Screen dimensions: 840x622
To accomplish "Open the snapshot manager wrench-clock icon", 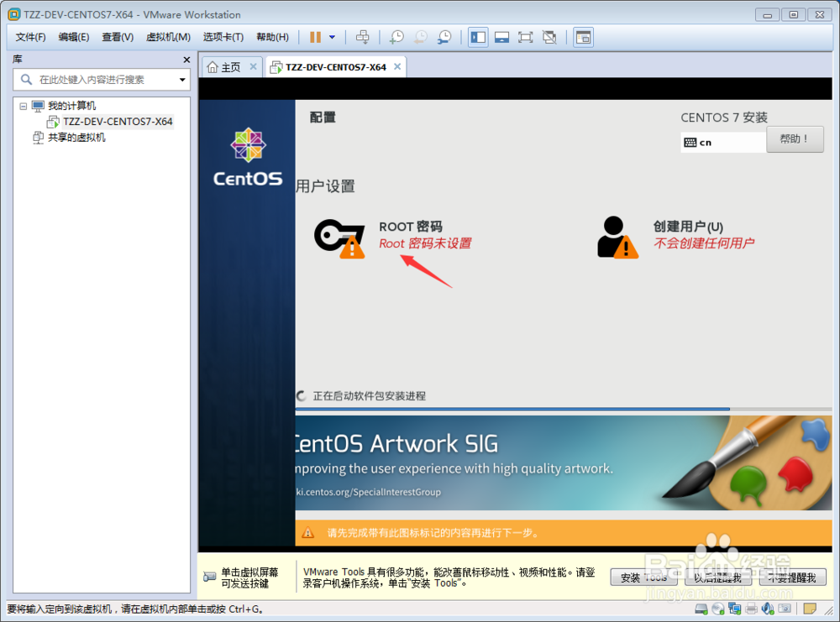I will pos(444,37).
